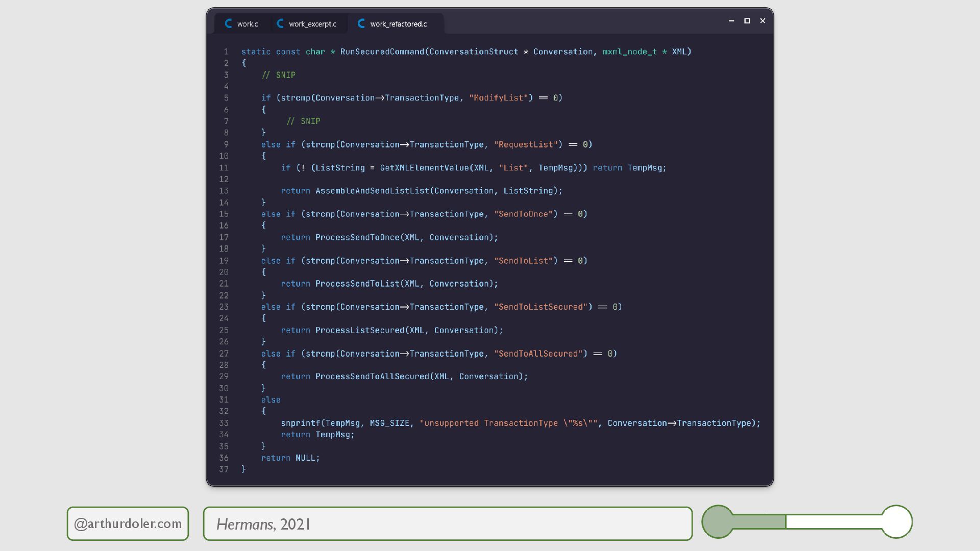980x551 pixels.
Task: Open the work_excerpt.c tab
Action: (312, 24)
